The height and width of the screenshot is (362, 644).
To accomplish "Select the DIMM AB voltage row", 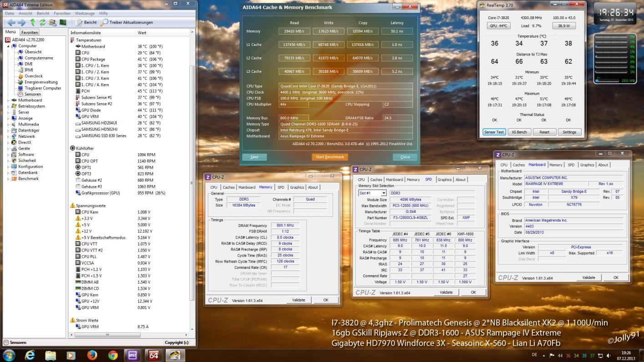I will click(130, 282).
